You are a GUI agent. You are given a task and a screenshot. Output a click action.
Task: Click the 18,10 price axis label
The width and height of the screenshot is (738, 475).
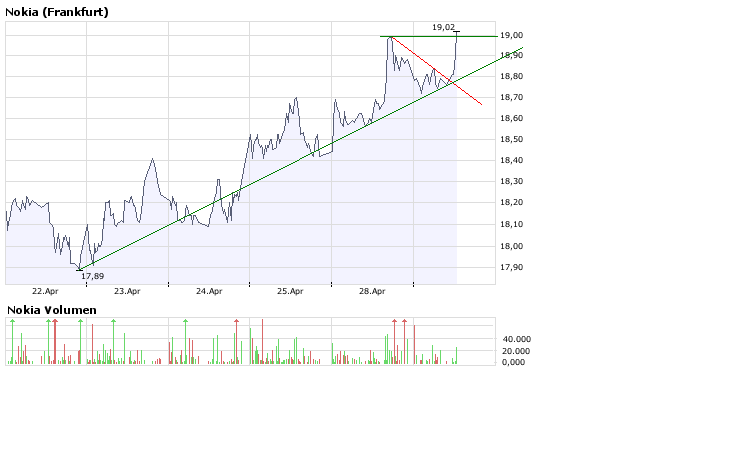coord(511,224)
